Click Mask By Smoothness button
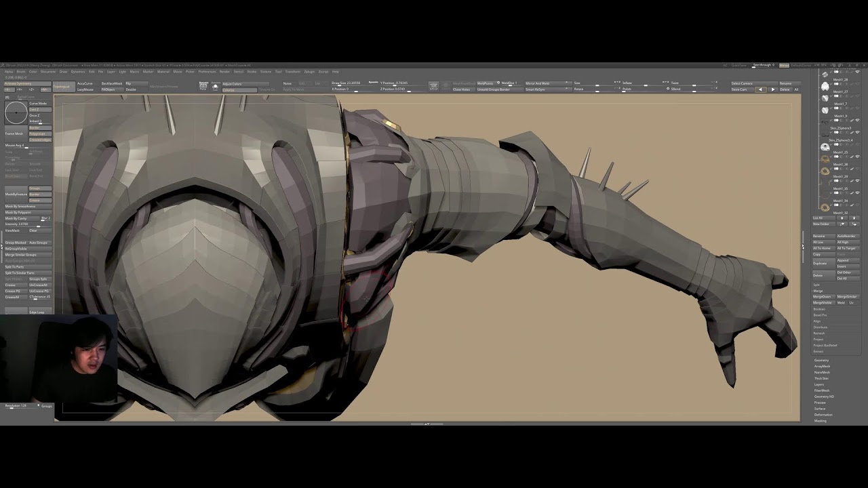Screen dimensions: 868x488 coord(28,206)
